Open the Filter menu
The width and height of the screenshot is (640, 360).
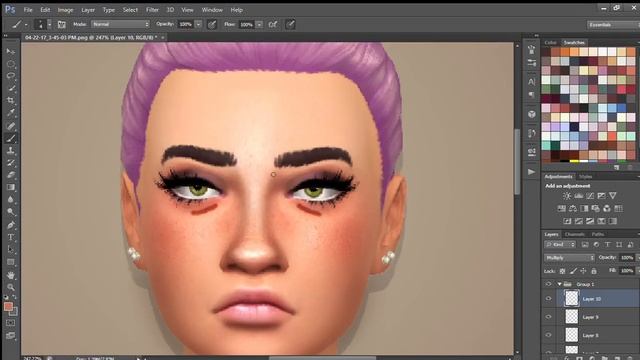(152, 10)
